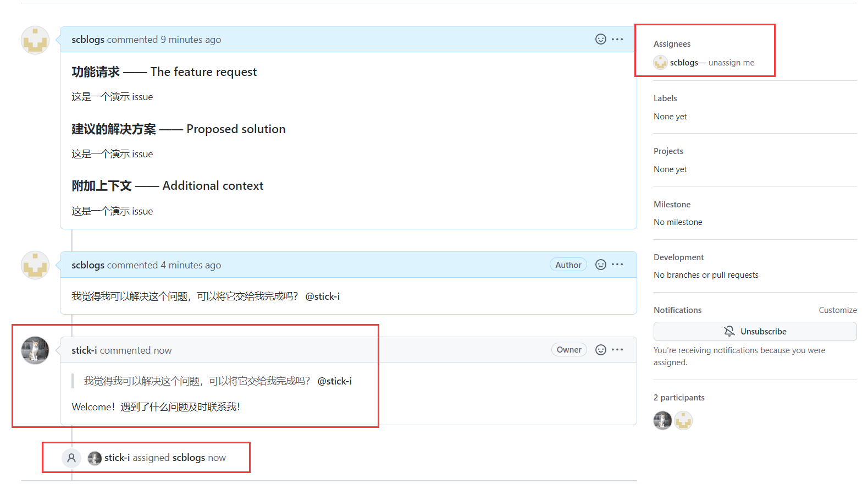Open options menu on first scblogs comment
The height and width of the screenshot is (489, 868).
point(617,39)
